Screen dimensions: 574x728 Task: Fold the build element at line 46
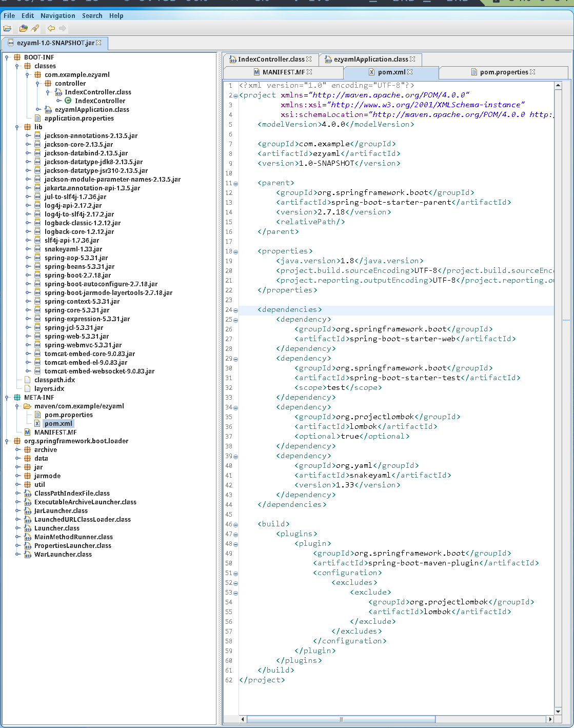[235, 524]
